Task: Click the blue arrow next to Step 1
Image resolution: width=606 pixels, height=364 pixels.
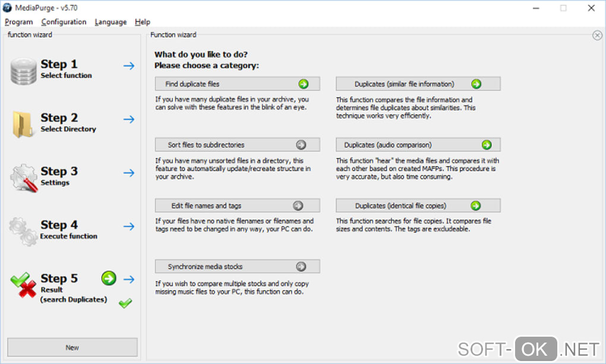Action: point(129,66)
